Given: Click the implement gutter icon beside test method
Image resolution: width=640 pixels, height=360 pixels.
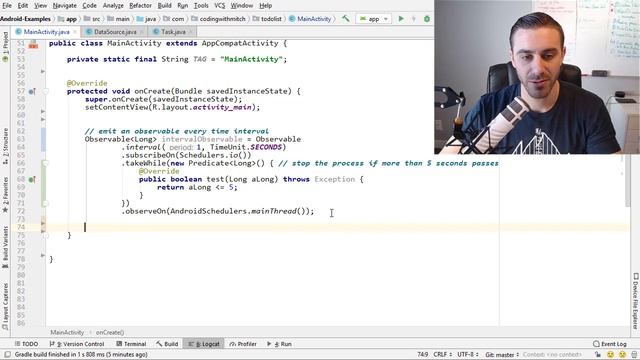Looking at the screenshot, I should (32, 180).
